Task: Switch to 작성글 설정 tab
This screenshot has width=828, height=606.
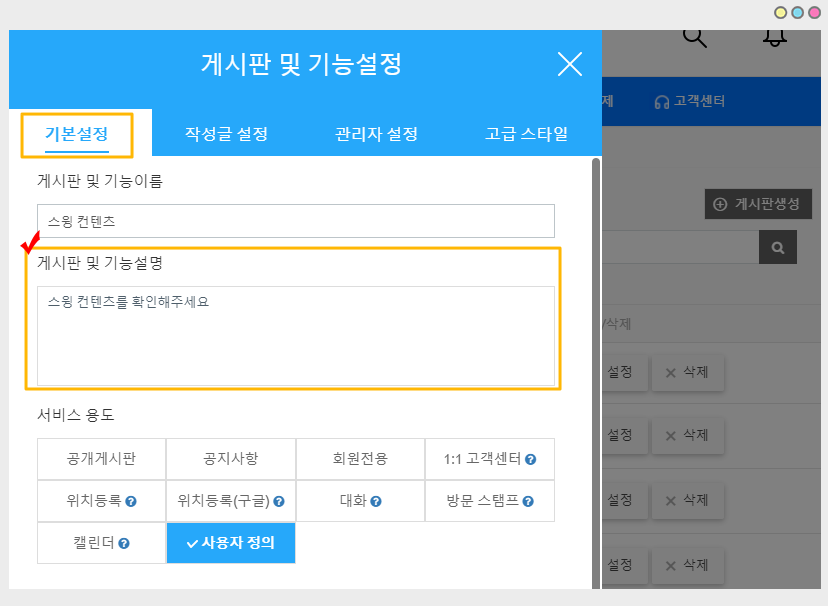Action: point(226,134)
